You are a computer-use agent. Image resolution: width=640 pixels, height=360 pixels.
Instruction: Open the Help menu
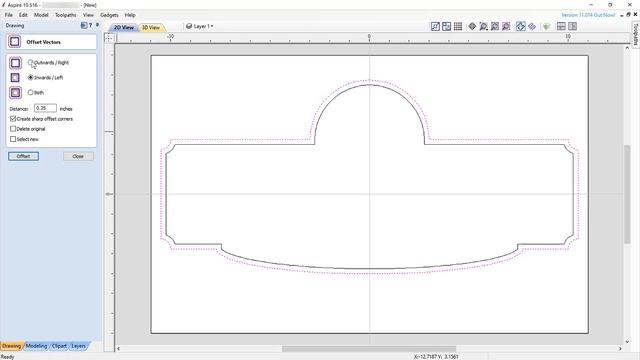click(x=130, y=15)
